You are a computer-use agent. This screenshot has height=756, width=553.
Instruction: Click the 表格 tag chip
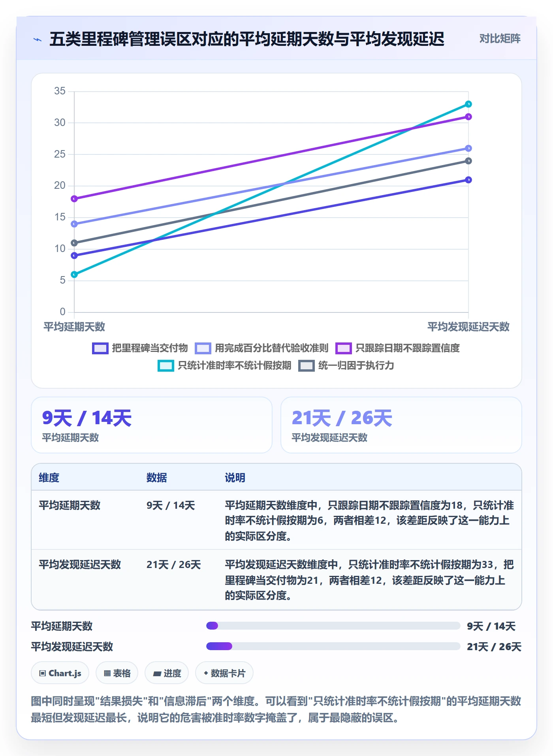(117, 673)
